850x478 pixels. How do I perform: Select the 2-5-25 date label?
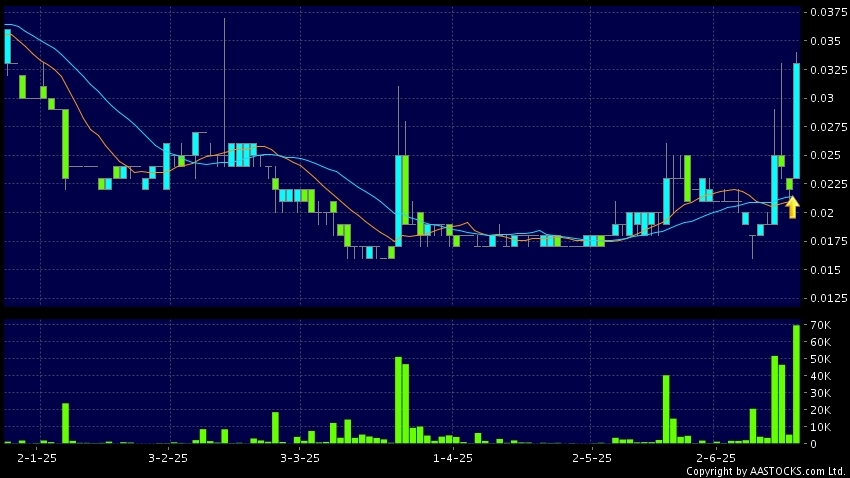[x=591, y=458]
